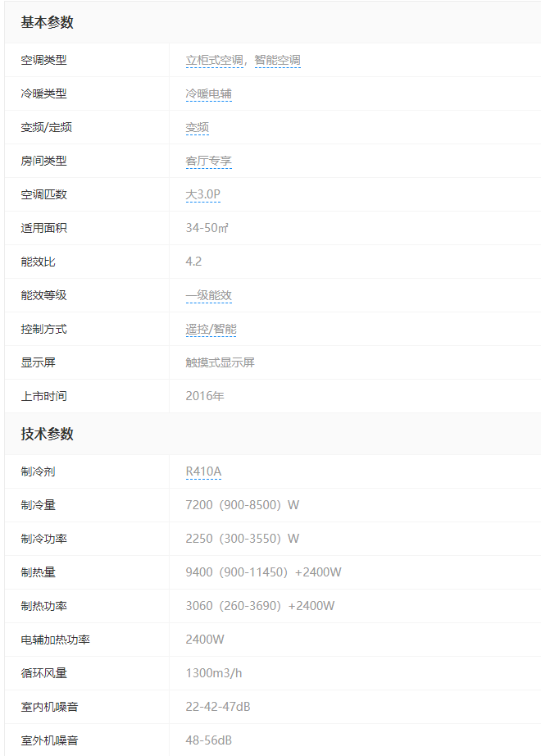Open the R410A refrigerant link
541x756 pixels.
pos(203,471)
